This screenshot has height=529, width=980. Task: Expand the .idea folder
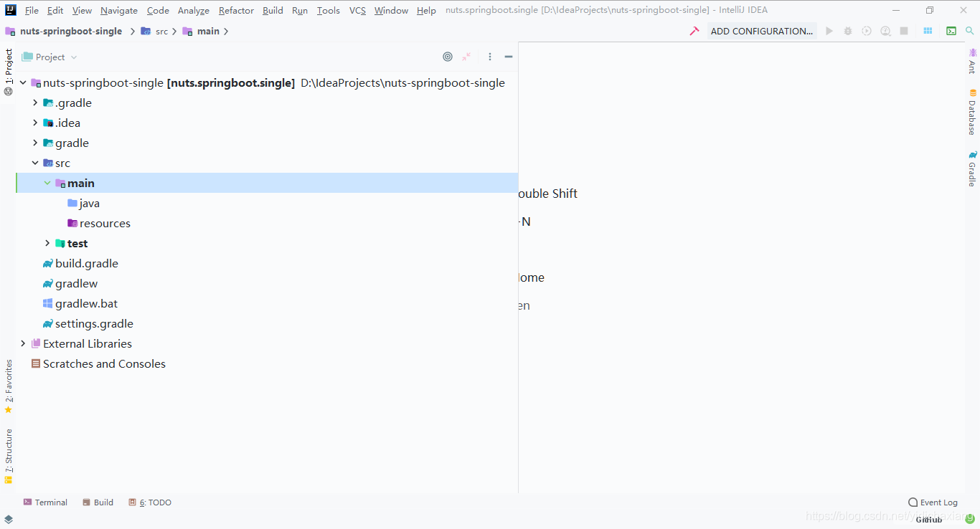[35, 123]
